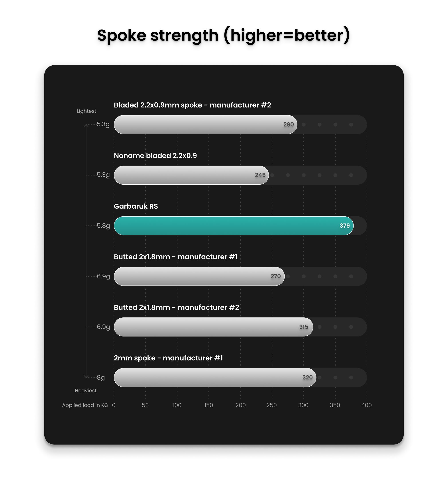Viewport: 448px width, 489px height.
Task: Click the 8g weight label
Action: (x=101, y=378)
